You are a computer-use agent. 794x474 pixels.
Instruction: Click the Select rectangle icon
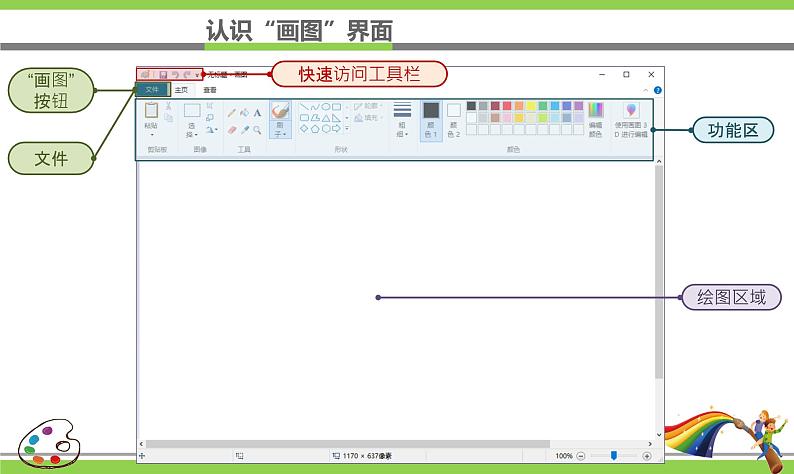tap(192, 110)
